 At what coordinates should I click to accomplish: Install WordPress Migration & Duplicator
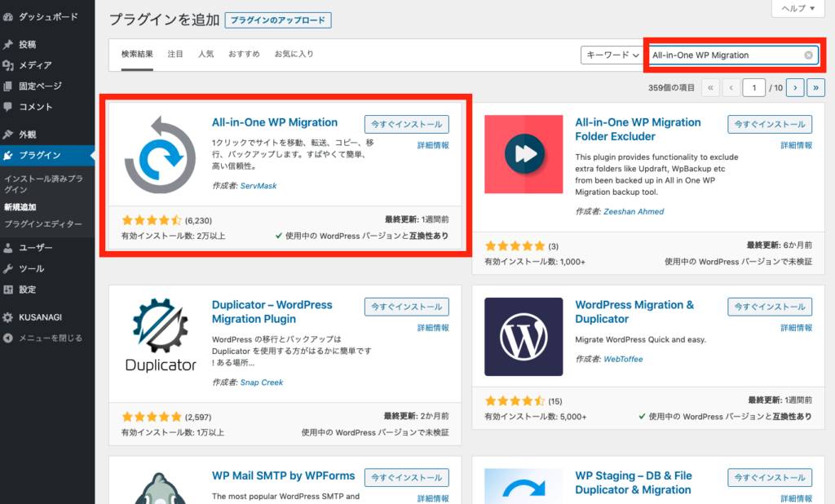tap(770, 307)
